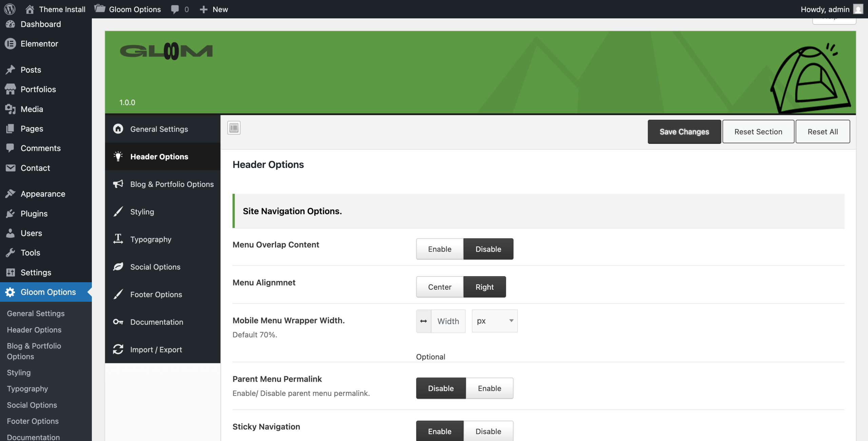Click the Contact envelope icon
Viewport: 868px width, 441px height.
point(11,168)
